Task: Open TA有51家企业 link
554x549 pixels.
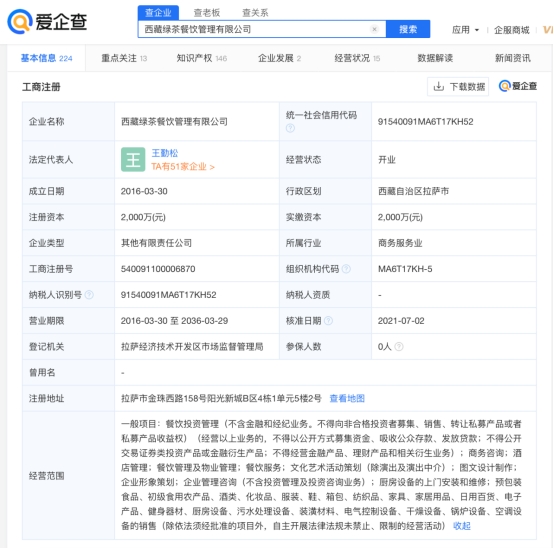Action: click(183, 167)
